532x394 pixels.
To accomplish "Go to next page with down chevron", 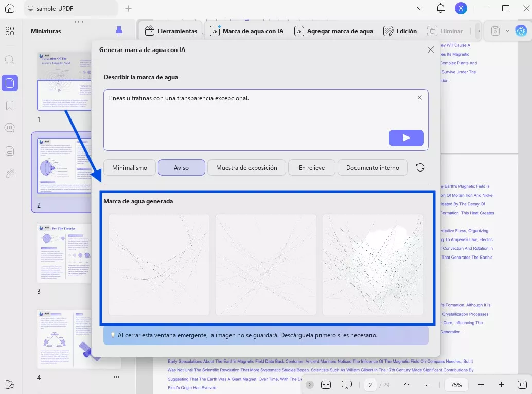I will [x=427, y=385].
